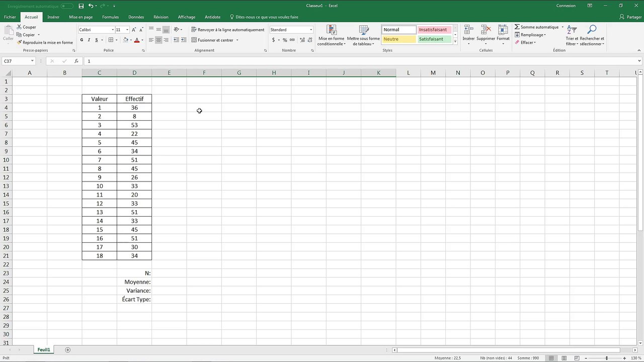Click the cell borders icon

(111, 40)
